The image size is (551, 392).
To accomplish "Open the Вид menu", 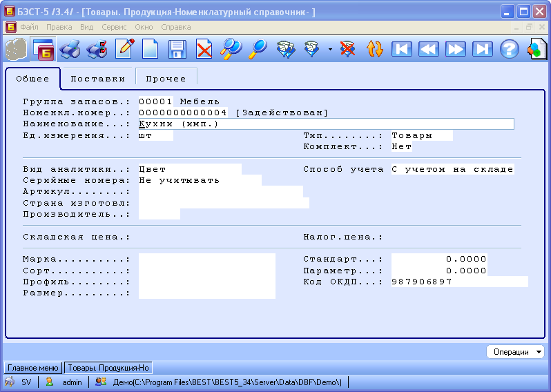I will point(86,27).
